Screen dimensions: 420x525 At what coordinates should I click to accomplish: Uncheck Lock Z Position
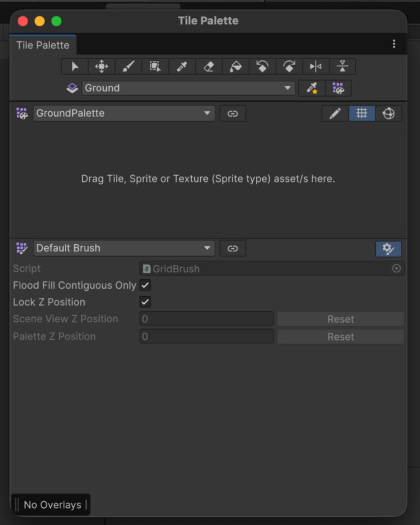tap(145, 302)
